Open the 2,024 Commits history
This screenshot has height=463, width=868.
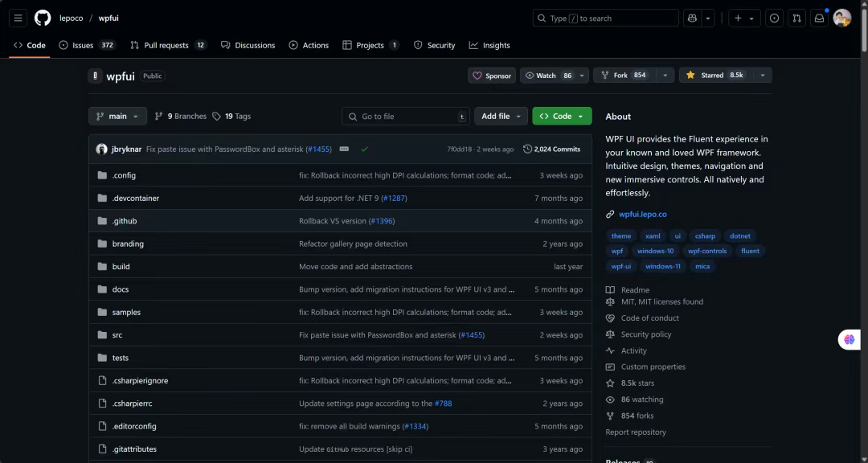tap(552, 149)
